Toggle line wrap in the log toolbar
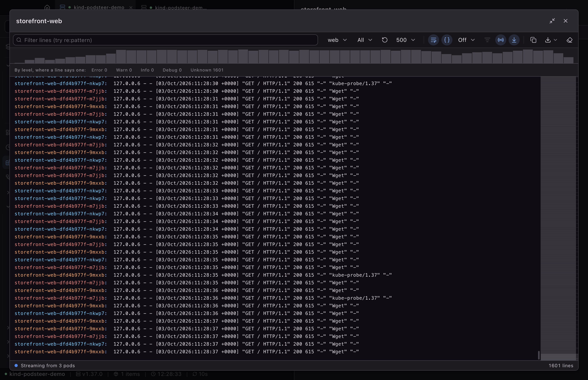The image size is (588, 380). pyautogui.click(x=433, y=40)
